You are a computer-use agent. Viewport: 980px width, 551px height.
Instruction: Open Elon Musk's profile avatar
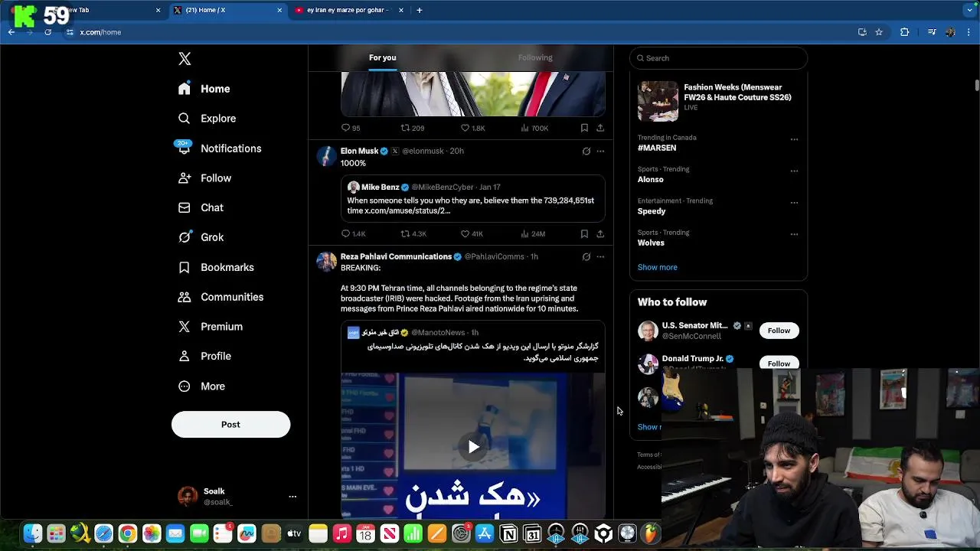point(326,156)
